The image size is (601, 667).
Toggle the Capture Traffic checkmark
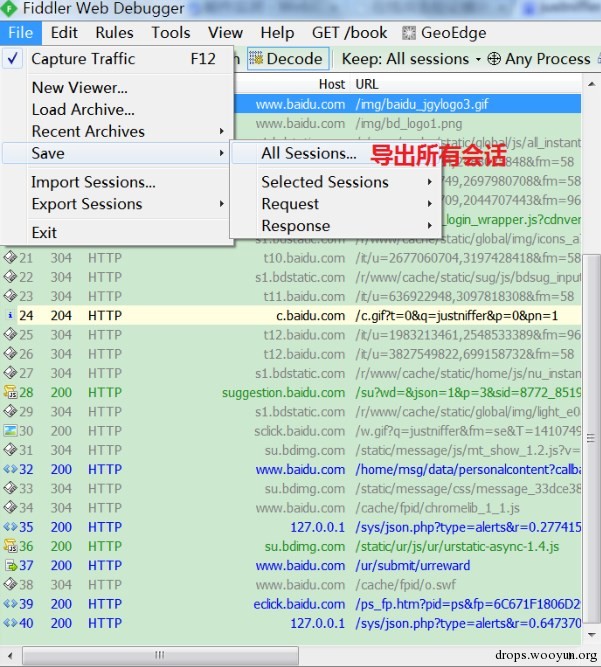(x=12, y=58)
